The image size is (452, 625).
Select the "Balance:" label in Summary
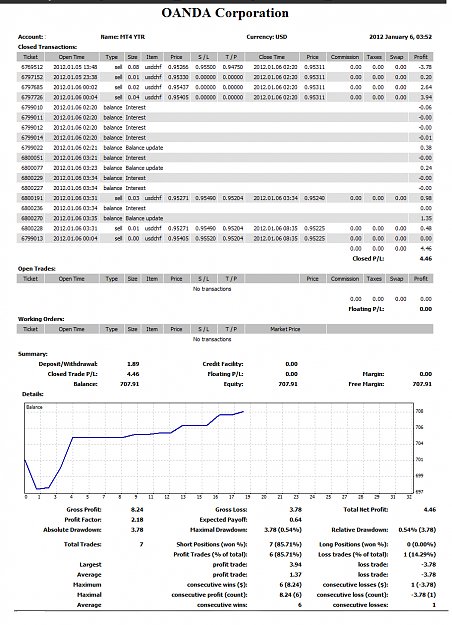[85, 384]
